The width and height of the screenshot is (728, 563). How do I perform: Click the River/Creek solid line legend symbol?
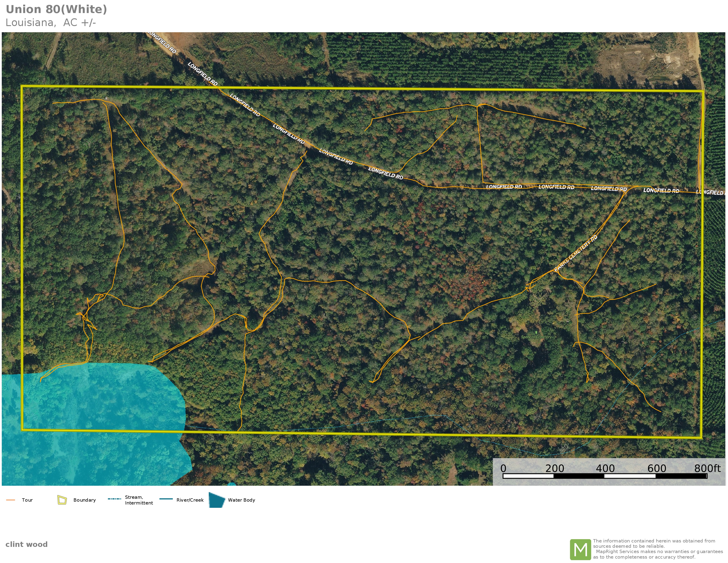(166, 499)
